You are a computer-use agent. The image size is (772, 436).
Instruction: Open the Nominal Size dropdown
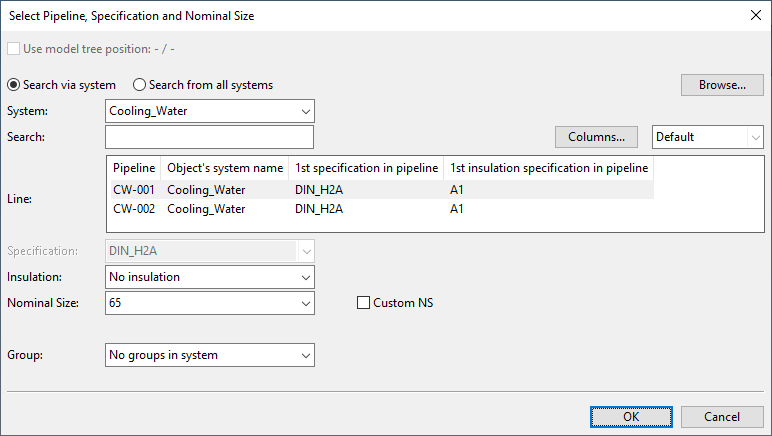[x=209, y=303]
